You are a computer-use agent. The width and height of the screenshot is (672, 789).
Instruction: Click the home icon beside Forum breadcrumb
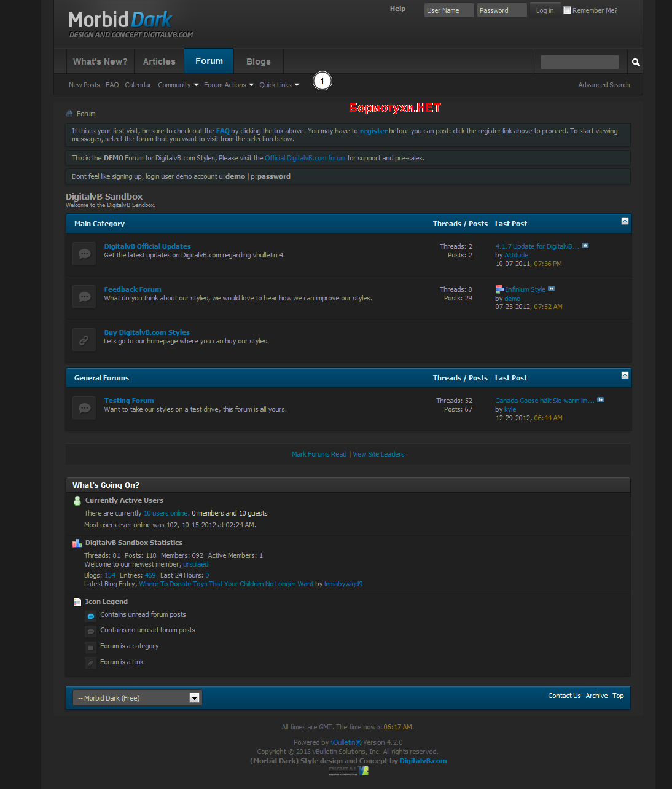69,114
